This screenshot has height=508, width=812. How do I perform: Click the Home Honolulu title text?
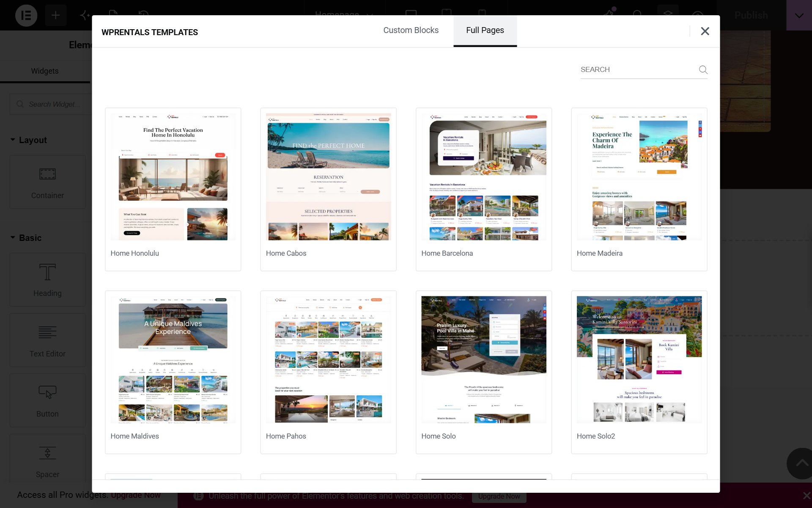(x=135, y=253)
